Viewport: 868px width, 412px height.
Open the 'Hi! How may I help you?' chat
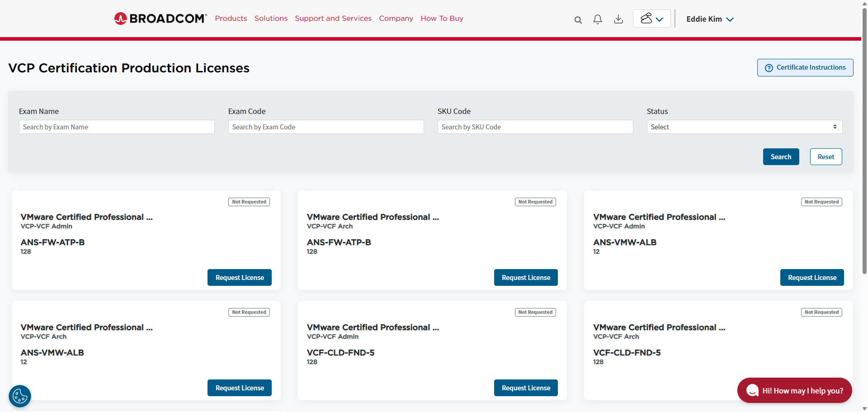(x=795, y=390)
